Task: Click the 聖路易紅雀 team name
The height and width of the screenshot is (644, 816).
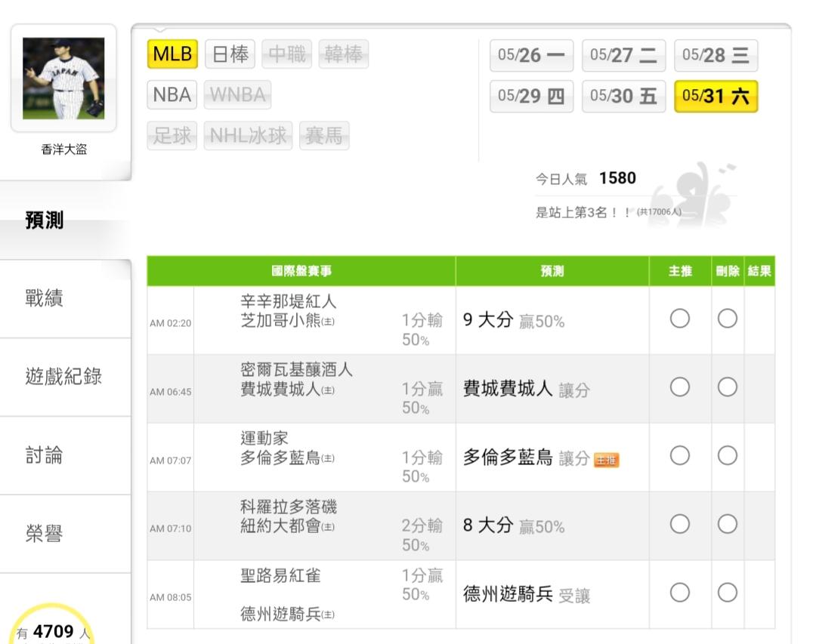Action: click(280, 575)
